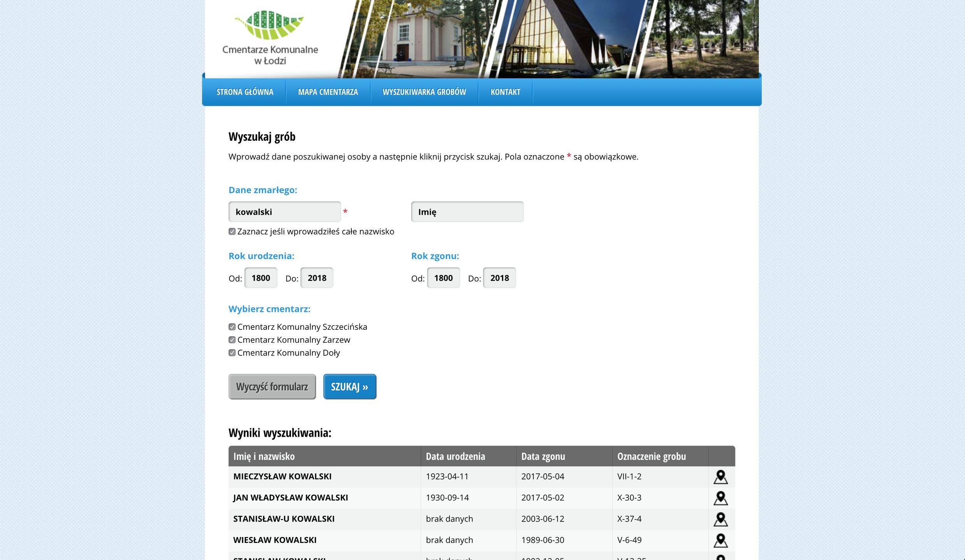The width and height of the screenshot is (965, 560).
Task: Click the Rok zgonu 'Do' field showing 2018
Action: click(x=499, y=278)
